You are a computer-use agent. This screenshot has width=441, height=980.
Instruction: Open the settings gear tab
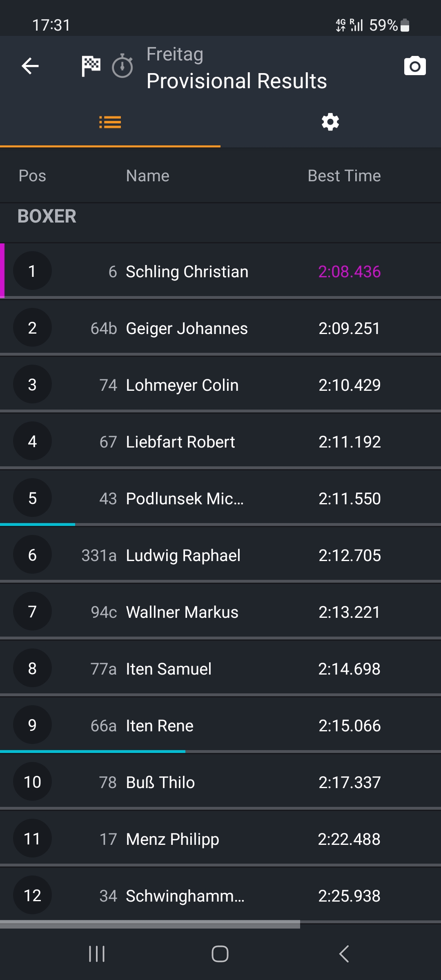[330, 122]
